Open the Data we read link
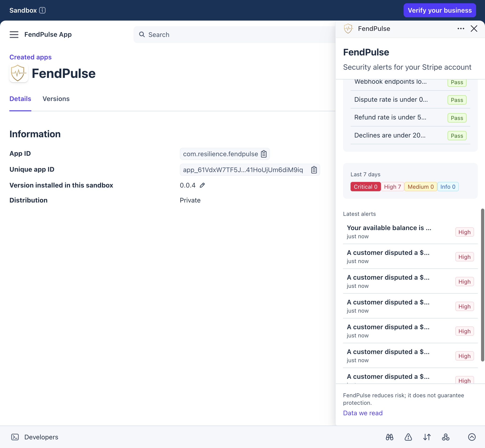Image resolution: width=485 pixels, height=448 pixels. (x=363, y=413)
